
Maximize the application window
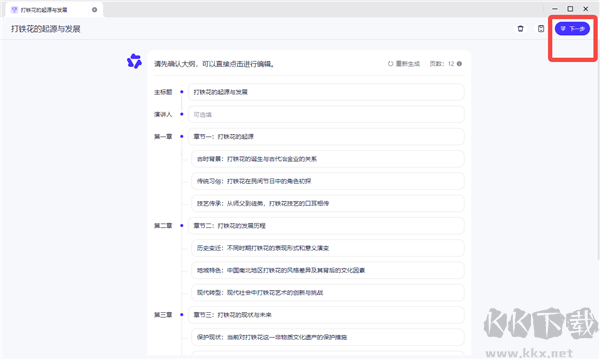570,9
